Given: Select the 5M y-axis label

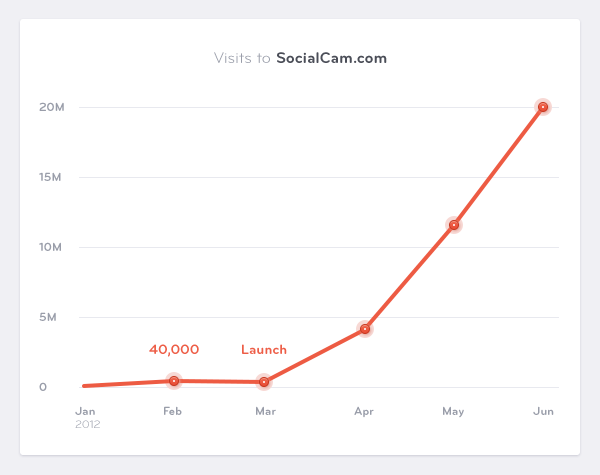Looking at the screenshot, I should (51, 317).
